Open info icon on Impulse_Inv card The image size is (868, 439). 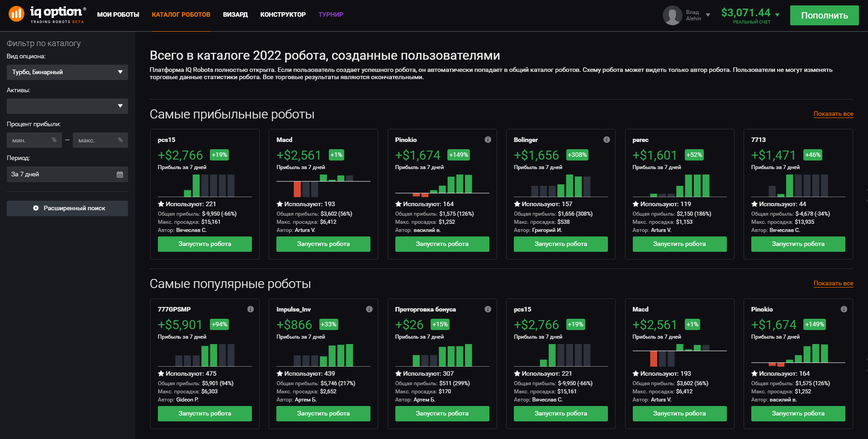tap(369, 309)
